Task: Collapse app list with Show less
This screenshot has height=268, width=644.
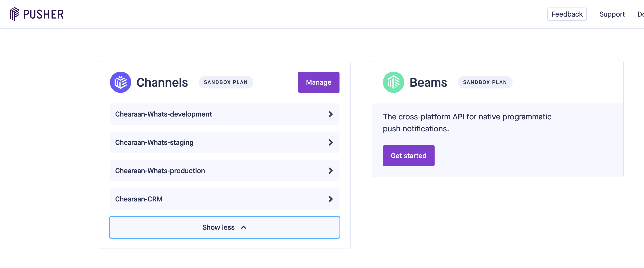Action: [219, 227]
